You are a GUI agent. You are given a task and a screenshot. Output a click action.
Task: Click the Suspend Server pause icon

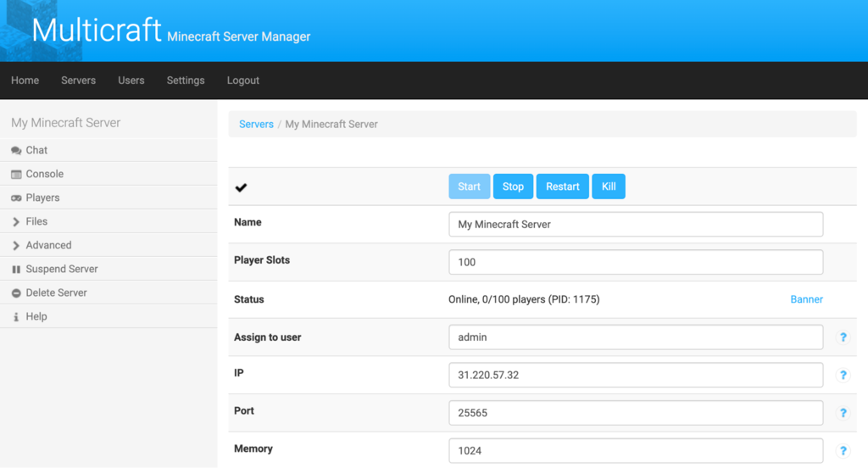pos(16,269)
